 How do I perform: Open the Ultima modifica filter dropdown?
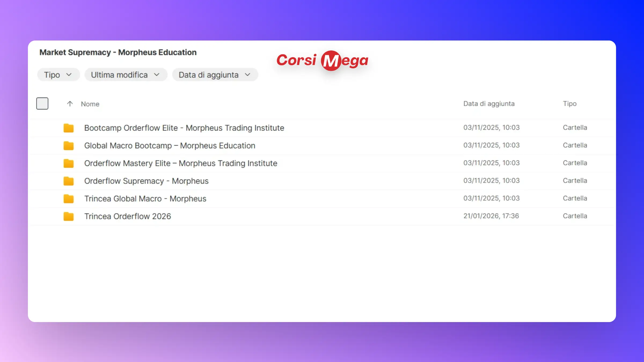pyautogui.click(x=126, y=75)
